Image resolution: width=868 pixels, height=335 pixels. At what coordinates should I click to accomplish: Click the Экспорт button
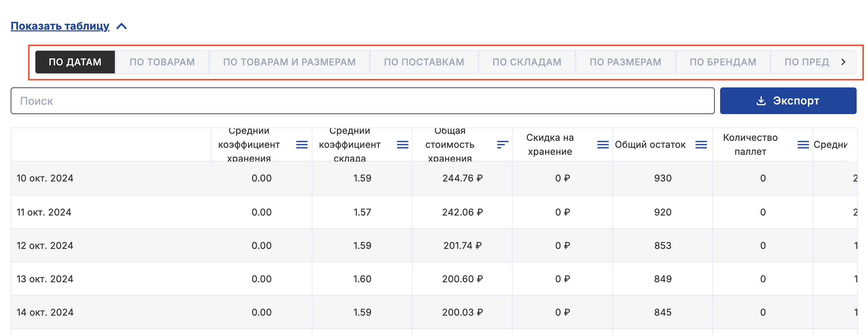(x=788, y=101)
